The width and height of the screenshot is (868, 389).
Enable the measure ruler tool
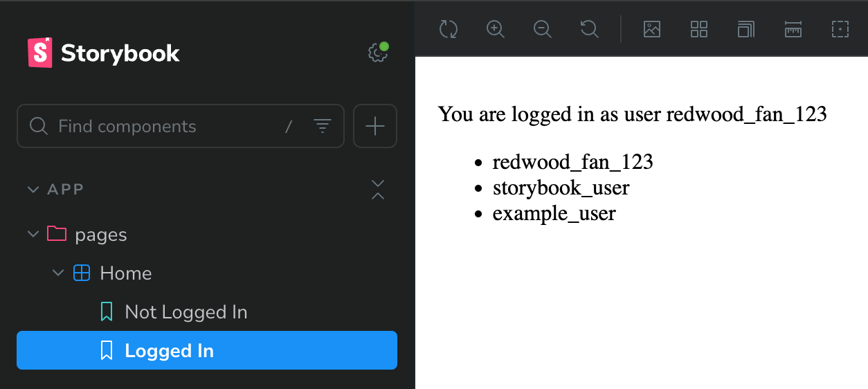[x=793, y=29]
